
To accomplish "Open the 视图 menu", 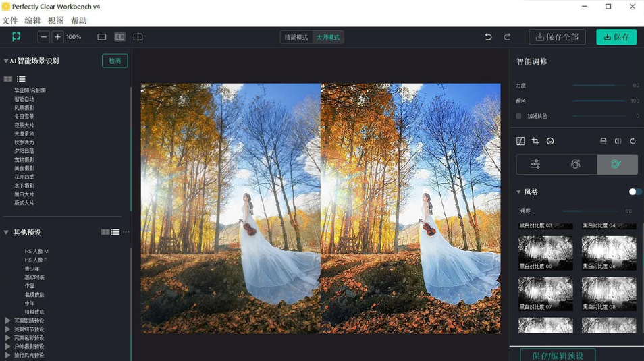I will (x=56, y=20).
